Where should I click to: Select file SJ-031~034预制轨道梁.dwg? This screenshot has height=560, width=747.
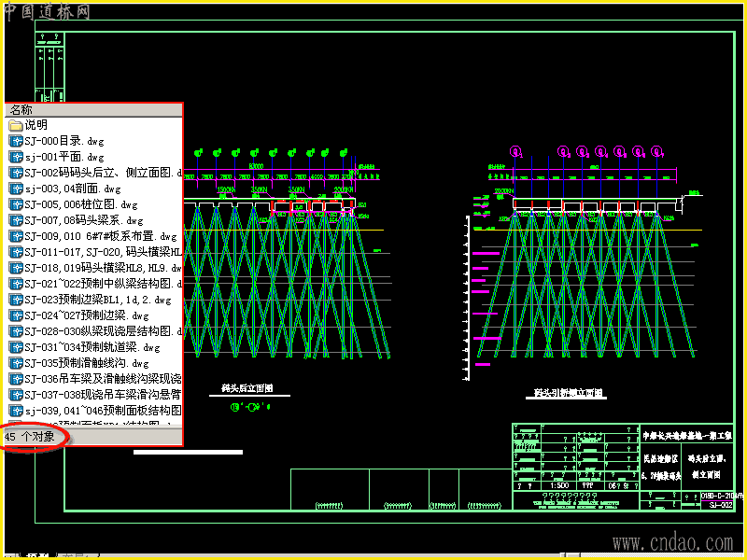pos(84,347)
